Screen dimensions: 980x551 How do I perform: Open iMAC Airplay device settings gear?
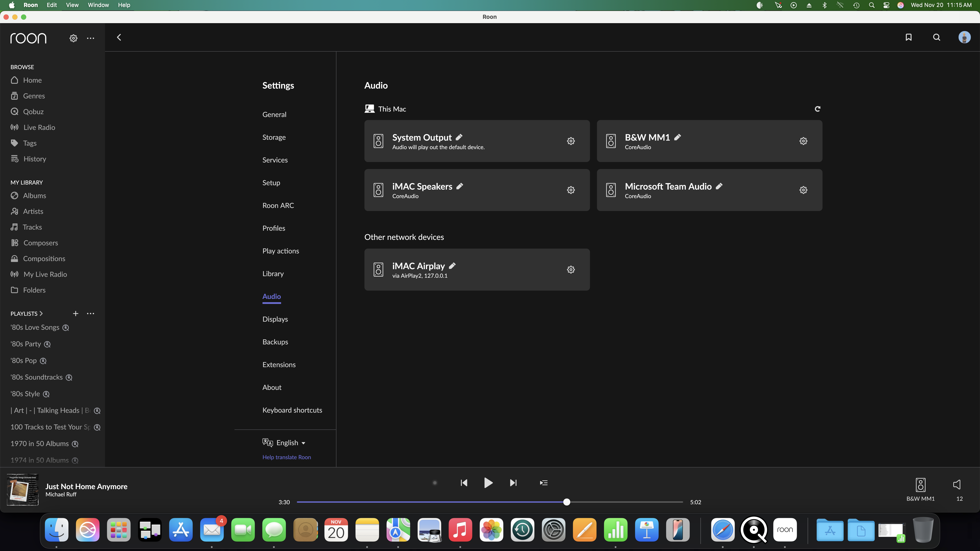click(x=571, y=270)
